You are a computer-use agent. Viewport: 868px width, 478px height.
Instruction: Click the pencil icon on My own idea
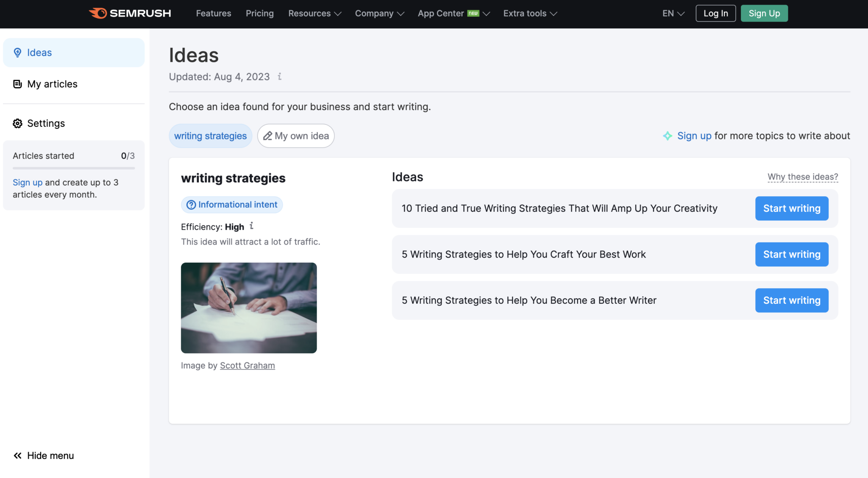coord(267,136)
